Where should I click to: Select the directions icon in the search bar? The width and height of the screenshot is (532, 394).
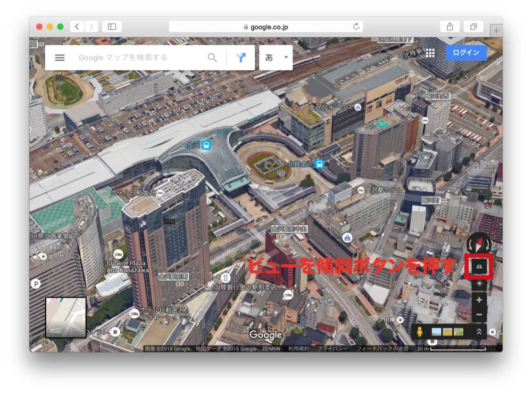(240, 58)
